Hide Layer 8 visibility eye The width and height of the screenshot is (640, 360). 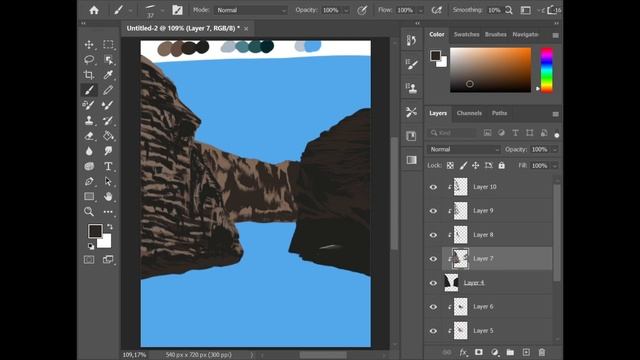[433, 235]
